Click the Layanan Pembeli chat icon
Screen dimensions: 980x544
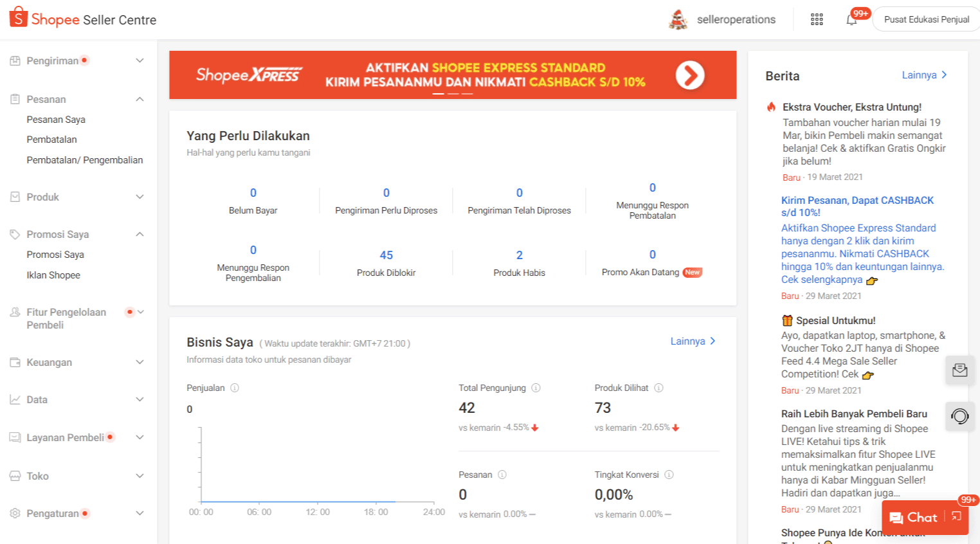click(x=15, y=437)
